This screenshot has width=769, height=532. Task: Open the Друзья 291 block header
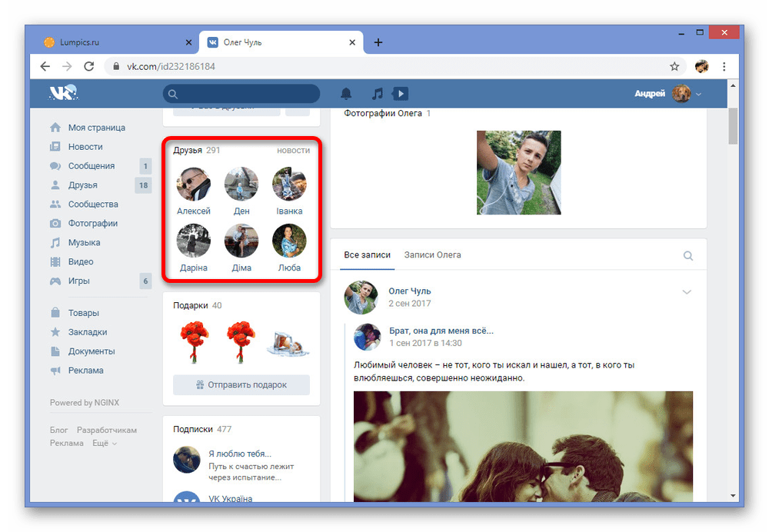(x=196, y=150)
